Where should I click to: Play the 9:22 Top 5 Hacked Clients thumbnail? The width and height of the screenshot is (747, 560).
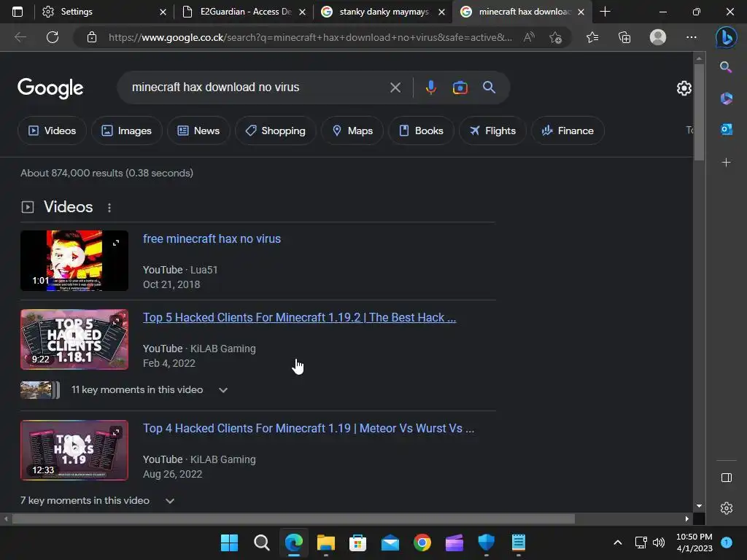pyautogui.click(x=74, y=340)
